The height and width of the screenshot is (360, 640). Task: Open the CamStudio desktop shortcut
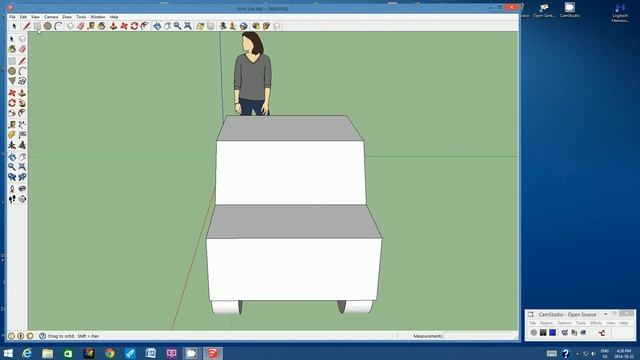click(x=570, y=10)
